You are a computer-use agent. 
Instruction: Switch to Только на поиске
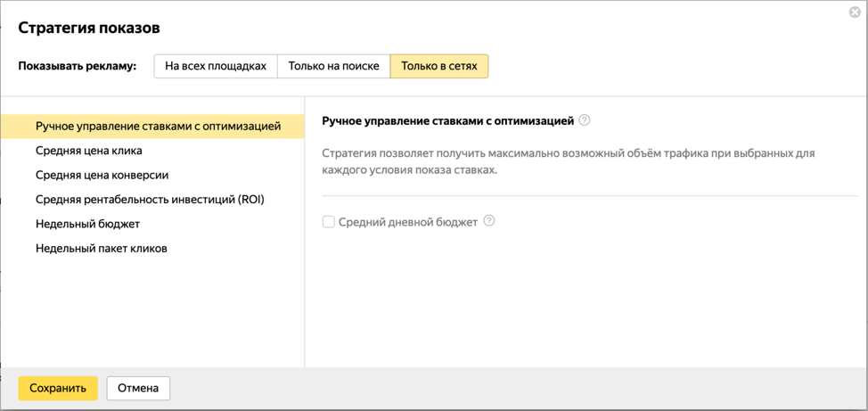pos(333,66)
